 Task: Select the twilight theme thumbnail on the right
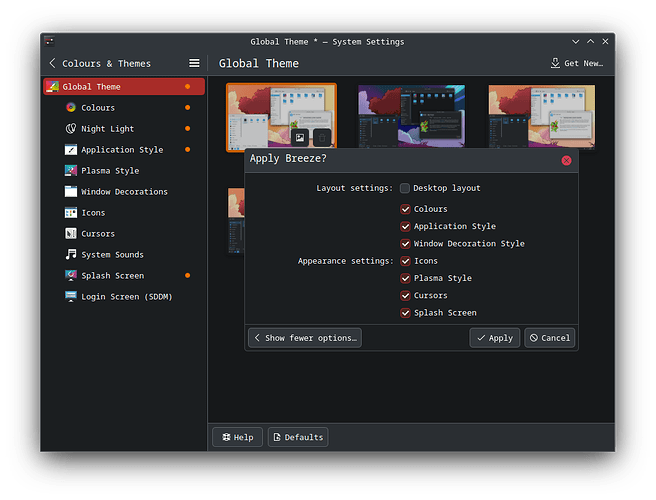pos(542,116)
